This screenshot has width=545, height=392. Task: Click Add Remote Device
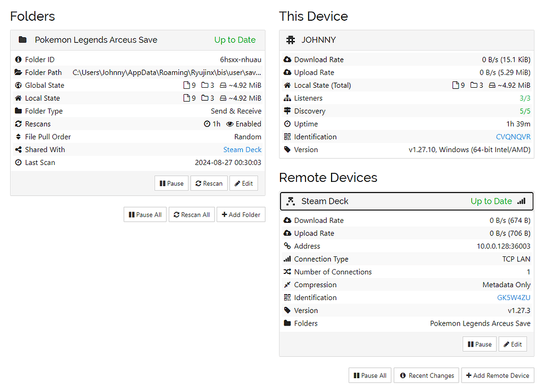[x=498, y=376]
